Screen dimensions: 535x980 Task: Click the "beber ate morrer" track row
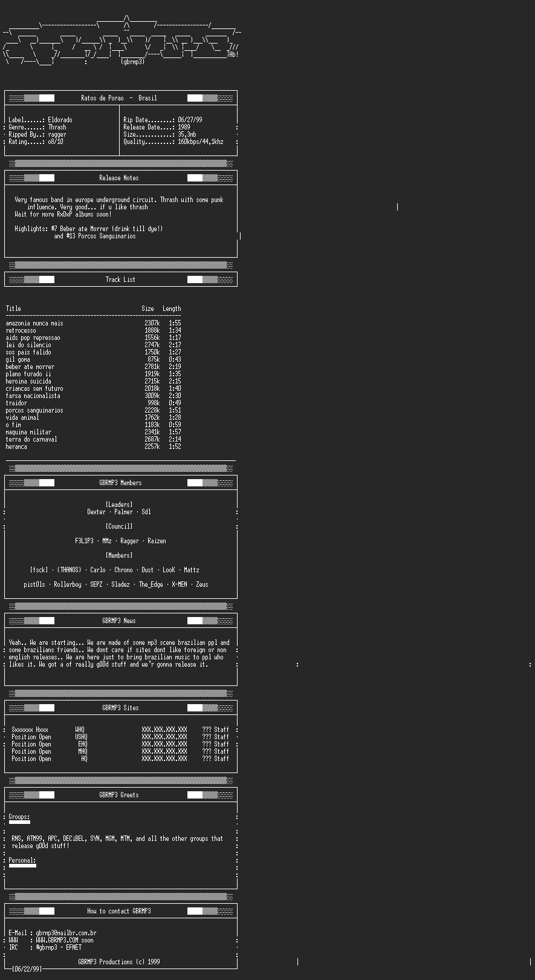pyautogui.click(x=30, y=367)
